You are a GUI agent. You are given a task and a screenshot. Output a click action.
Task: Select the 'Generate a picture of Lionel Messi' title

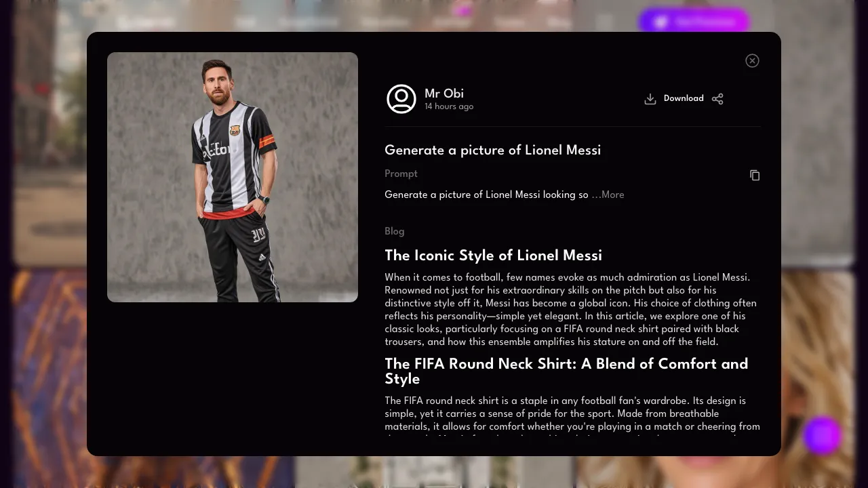click(x=493, y=150)
